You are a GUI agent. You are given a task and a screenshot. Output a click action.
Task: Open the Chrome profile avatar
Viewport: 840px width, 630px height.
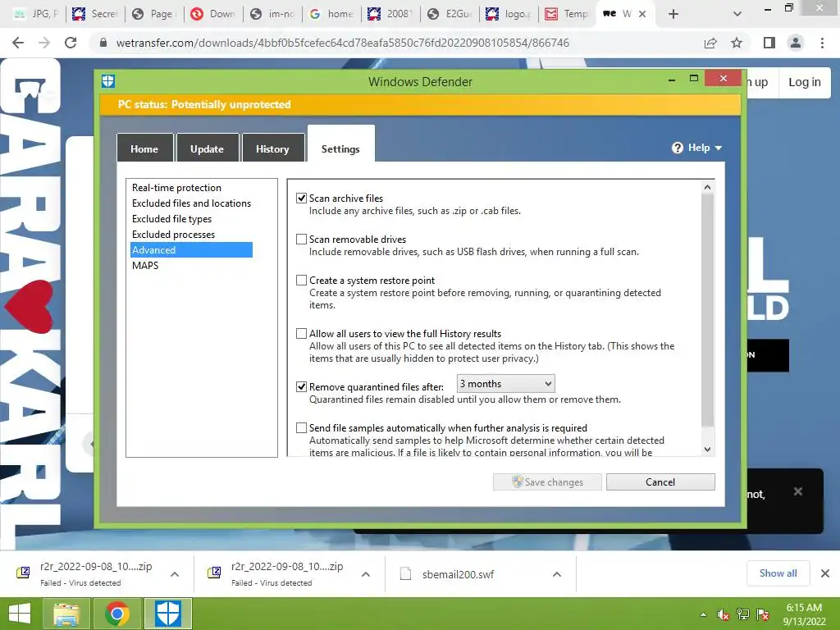coord(796,43)
